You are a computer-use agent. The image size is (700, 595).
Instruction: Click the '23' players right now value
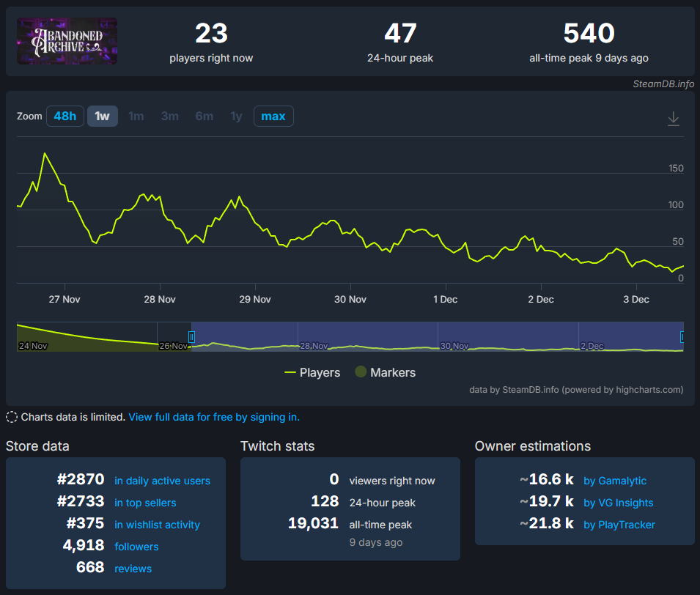coord(211,34)
